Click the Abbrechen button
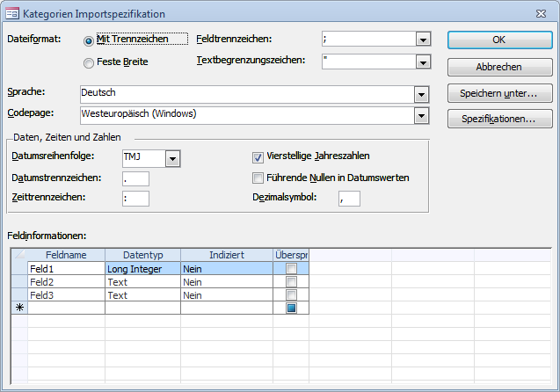The height and width of the screenshot is (392, 560). coord(498,67)
